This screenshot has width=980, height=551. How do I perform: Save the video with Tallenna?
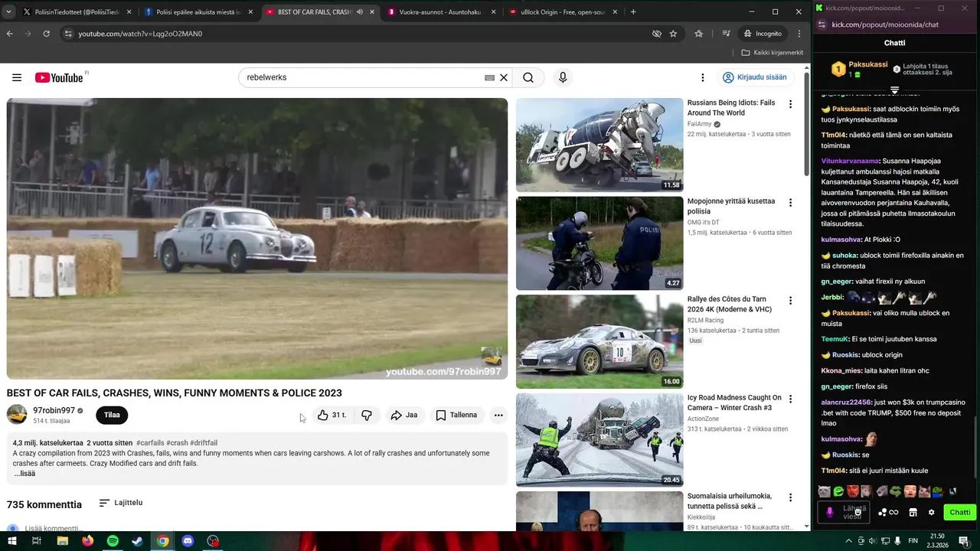tap(456, 415)
